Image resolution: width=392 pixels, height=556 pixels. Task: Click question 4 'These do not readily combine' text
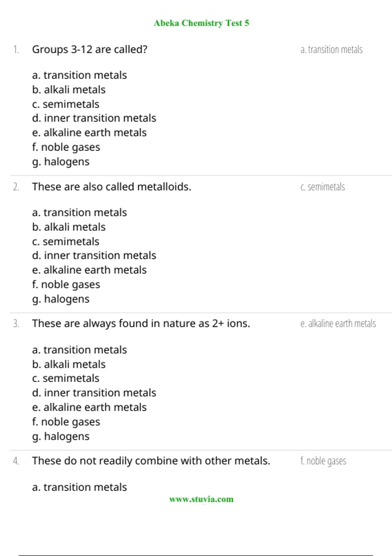(151, 461)
